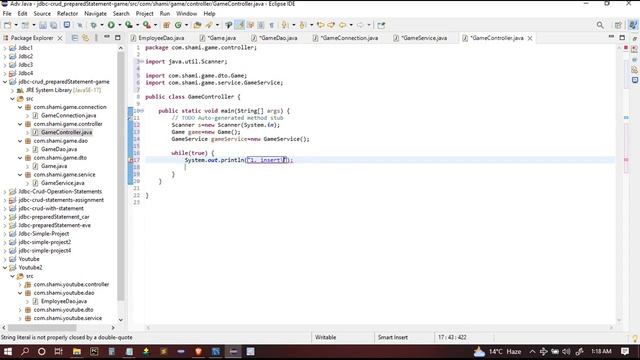Run the program with green Run button
Viewport: 640px width, 360px height.
tap(111, 25)
